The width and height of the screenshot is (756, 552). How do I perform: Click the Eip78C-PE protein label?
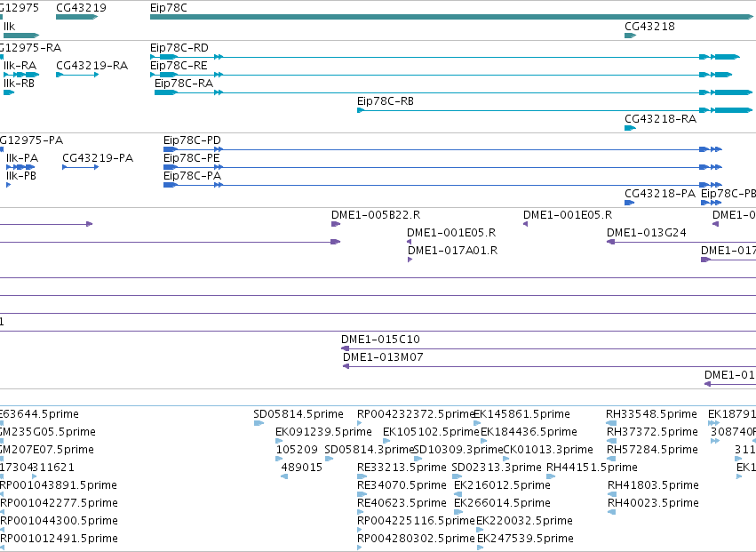pos(191,158)
